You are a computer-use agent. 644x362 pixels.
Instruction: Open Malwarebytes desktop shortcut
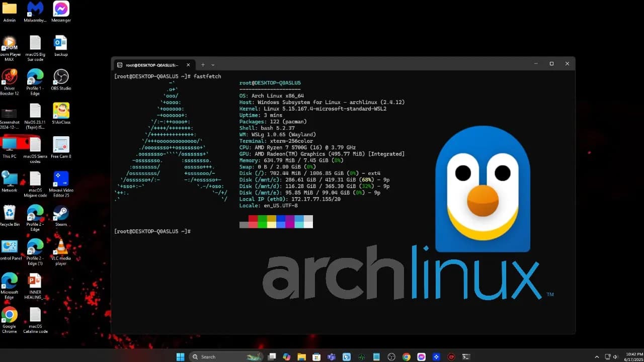(x=35, y=9)
